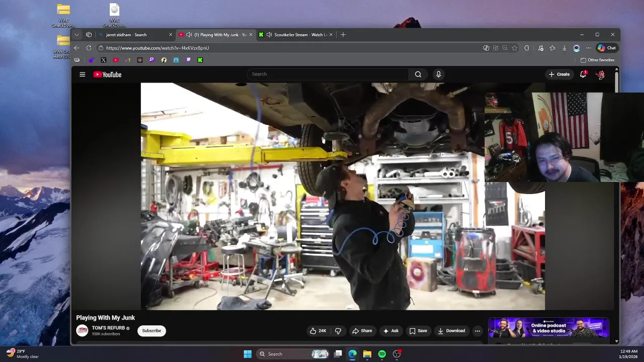Open the Create menu button

tap(559, 74)
